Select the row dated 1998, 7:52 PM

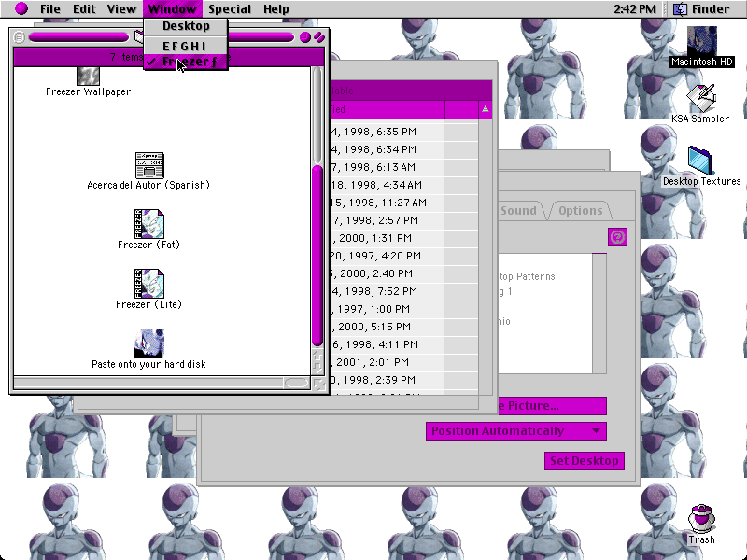click(404, 291)
